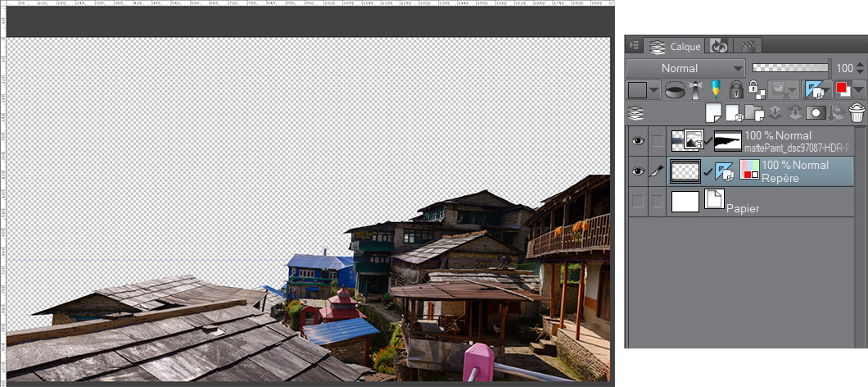Lock transparent pixels of the layer
Viewport: 868px width, 387px height.
(755, 90)
